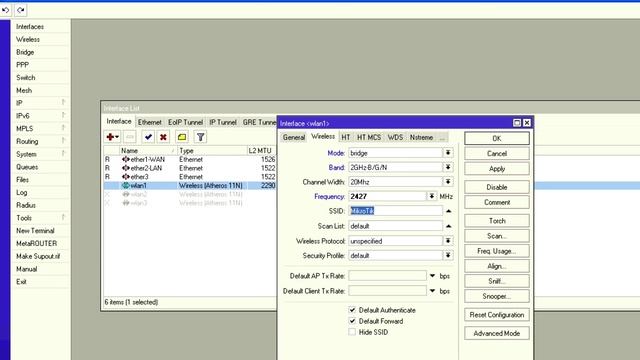The height and width of the screenshot is (360, 640).
Task: Click the Default AP Tx Rate field
Action: coord(387,276)
